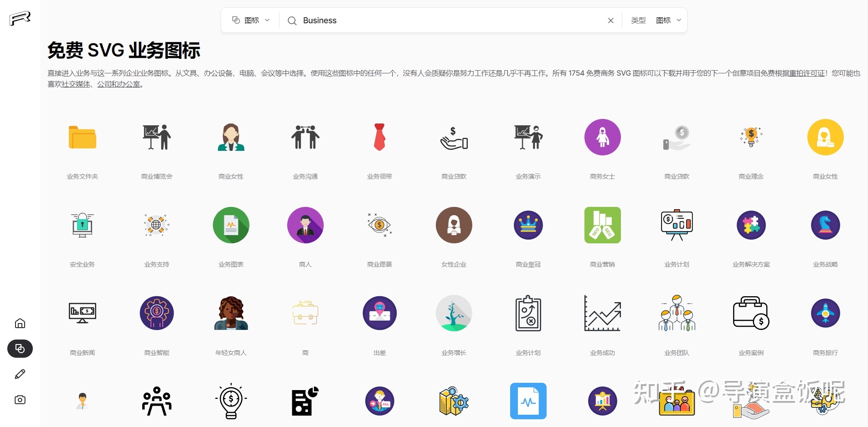Follow the 公司和办公室 link

tap(119, 84)
